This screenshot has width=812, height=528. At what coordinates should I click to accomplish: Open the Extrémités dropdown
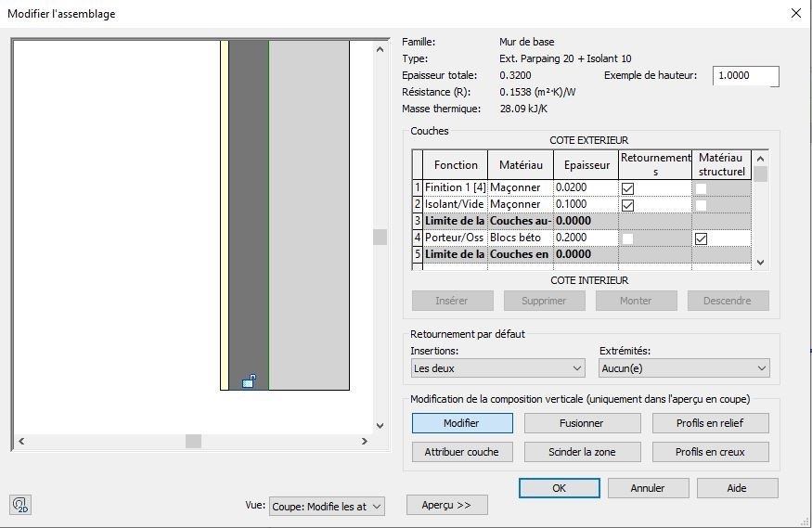coord(685,368)
